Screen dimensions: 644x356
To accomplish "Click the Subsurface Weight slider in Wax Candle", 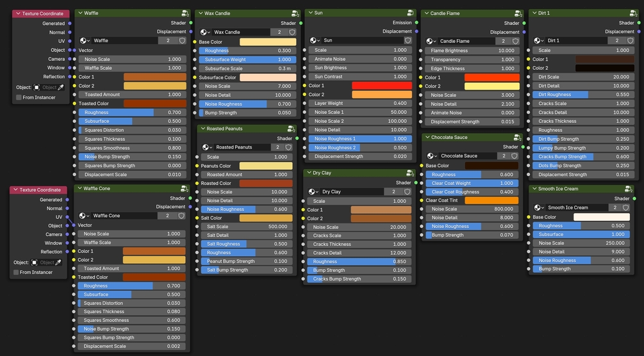I will (x=247, y=60).
